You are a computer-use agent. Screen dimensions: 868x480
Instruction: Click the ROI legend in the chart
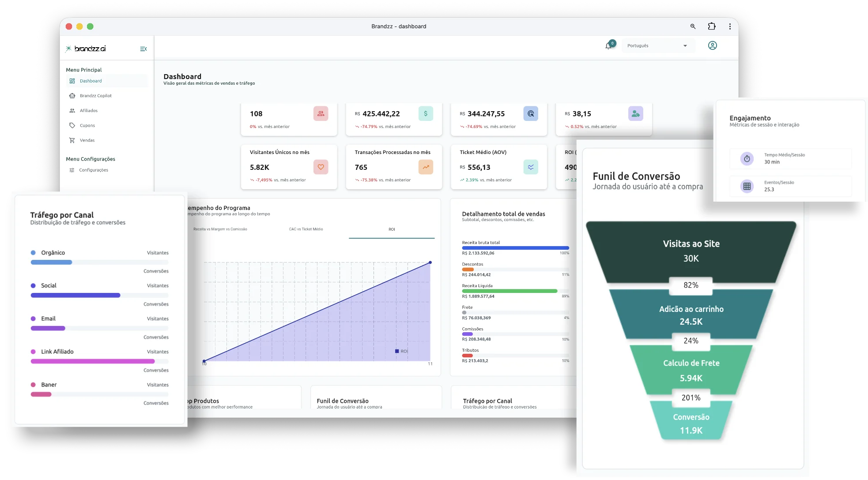(x=401, y=350)
